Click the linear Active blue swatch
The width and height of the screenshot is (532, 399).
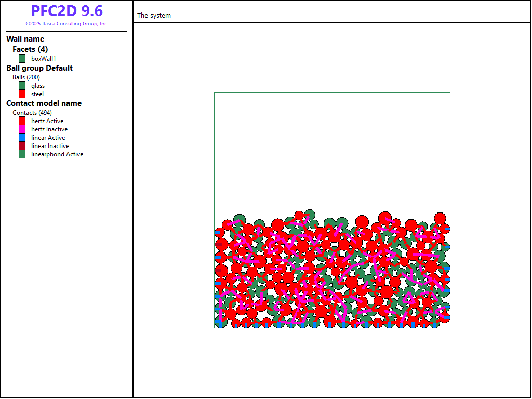22,138
